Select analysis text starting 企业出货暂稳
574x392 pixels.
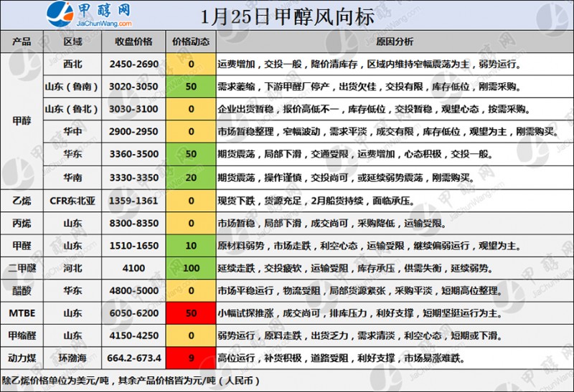(374, 109)
